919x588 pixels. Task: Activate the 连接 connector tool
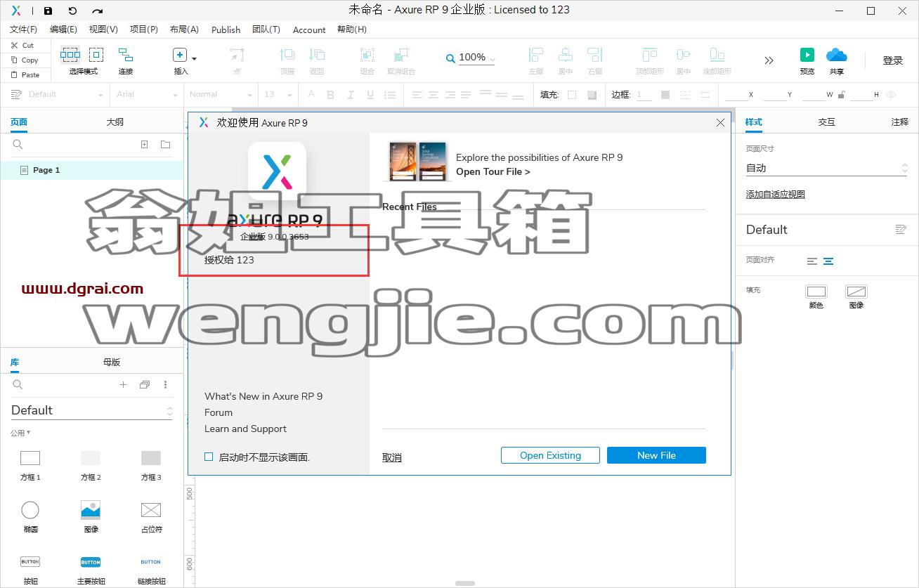126,55
